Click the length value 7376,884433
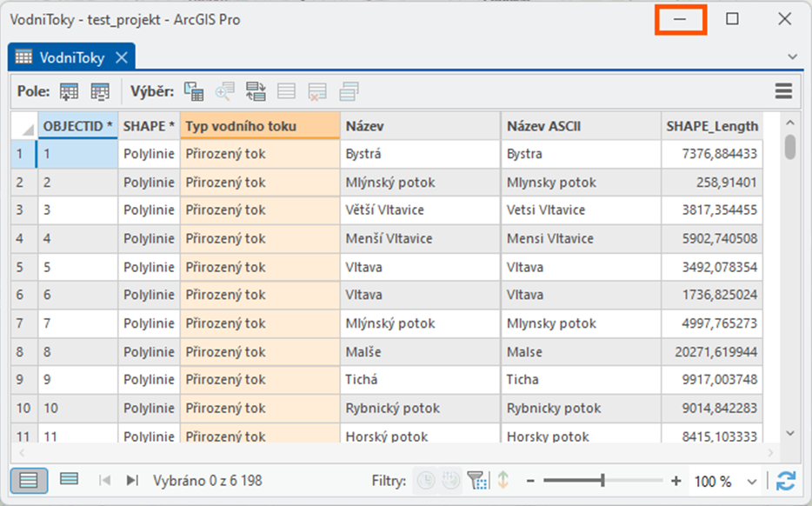 pos(712,154)
